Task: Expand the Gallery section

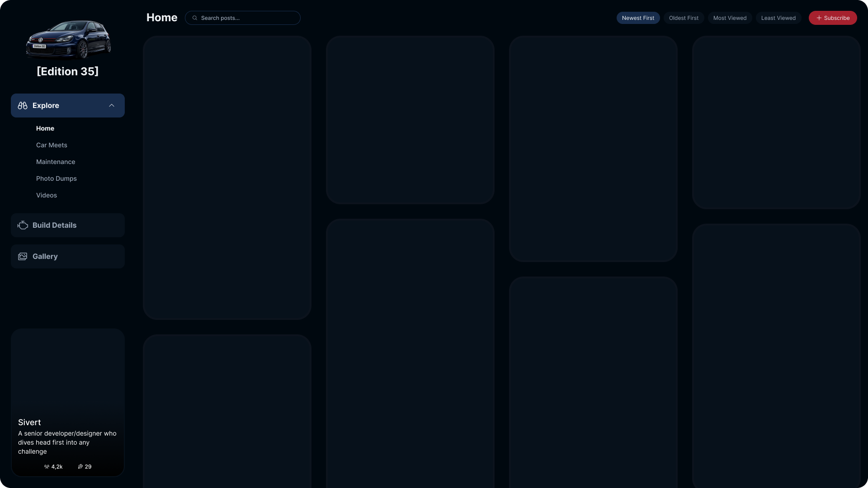Action: [x=68, y=256]
